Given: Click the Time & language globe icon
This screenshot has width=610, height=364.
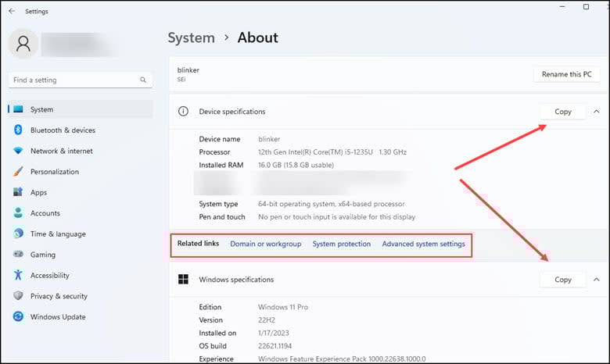Looking at the screenshot, I should coord(18,234).
